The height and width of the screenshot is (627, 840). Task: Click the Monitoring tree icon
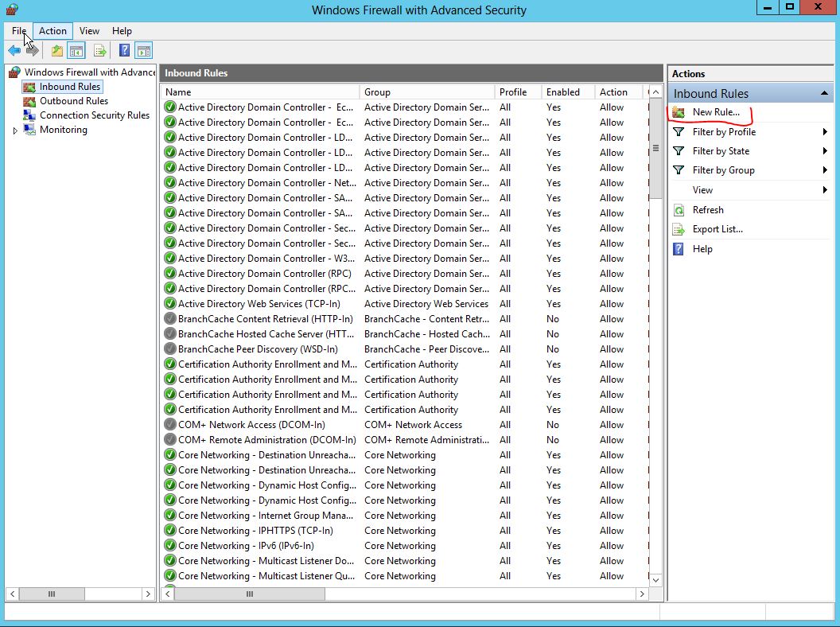tap(29, 130)
